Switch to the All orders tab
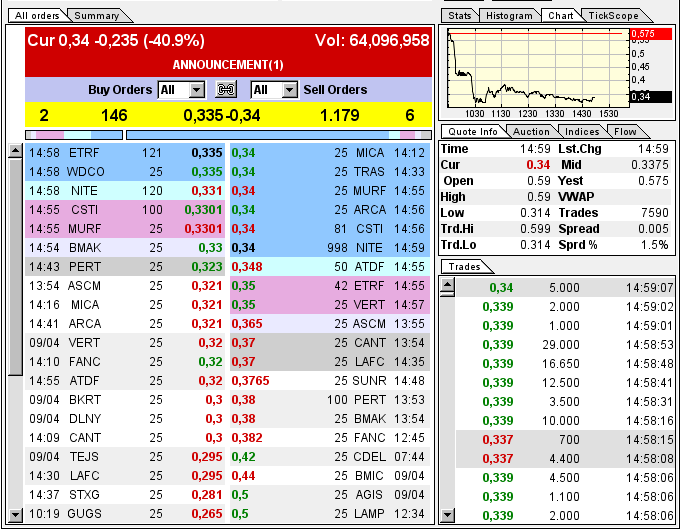 (x=37, y=16)
